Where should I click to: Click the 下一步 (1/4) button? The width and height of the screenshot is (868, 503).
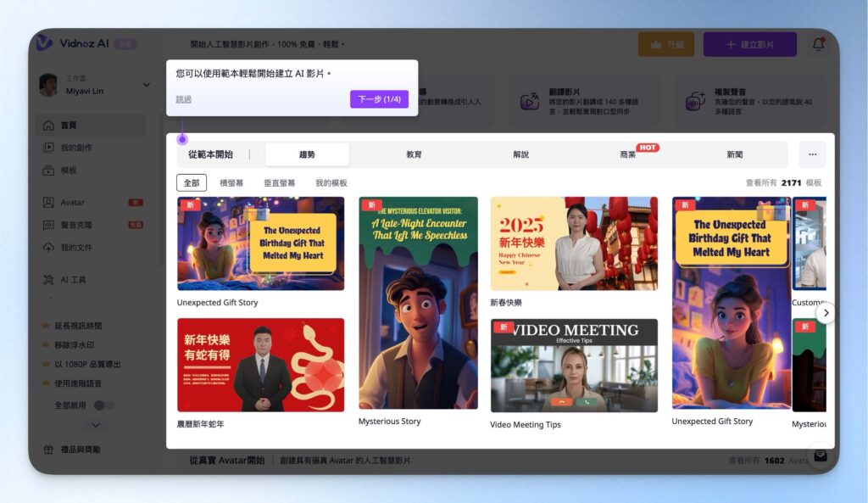(x=379, y=99)
